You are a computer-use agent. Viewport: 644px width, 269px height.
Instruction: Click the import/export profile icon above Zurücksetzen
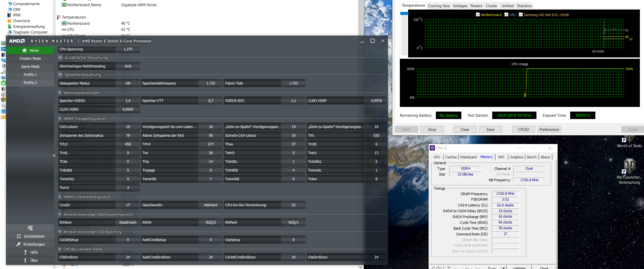[30, 228]
